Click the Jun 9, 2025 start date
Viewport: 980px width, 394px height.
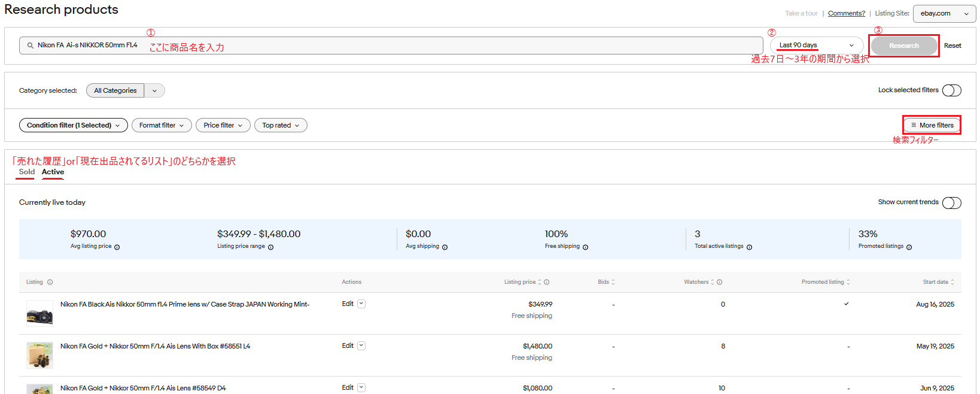click(x=938, y=388)
